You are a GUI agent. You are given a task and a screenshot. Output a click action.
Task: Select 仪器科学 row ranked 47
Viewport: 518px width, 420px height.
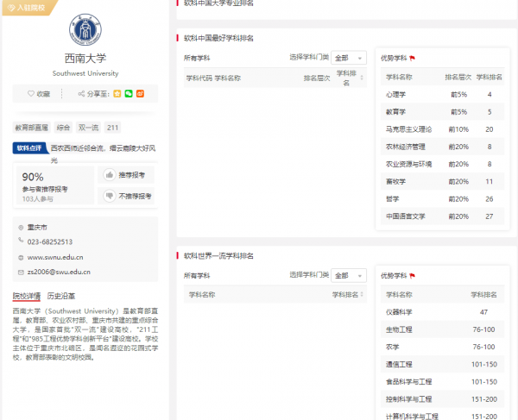pyautogui.click(x=442, y=312)
